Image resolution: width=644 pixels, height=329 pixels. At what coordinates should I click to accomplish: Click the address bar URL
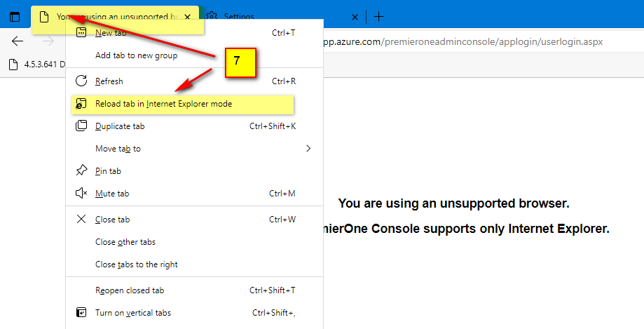(463, 41)
